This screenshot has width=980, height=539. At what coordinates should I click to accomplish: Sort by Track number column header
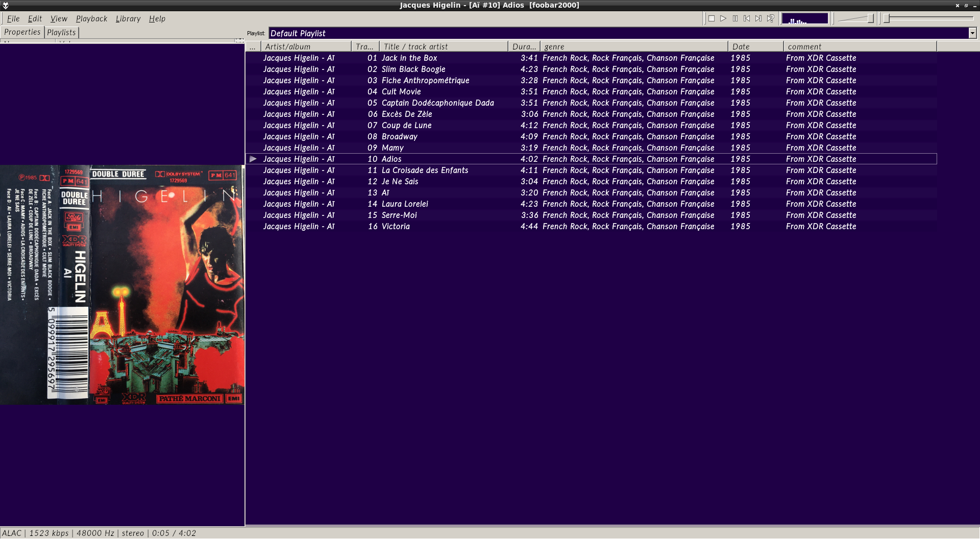pos(365,46)
